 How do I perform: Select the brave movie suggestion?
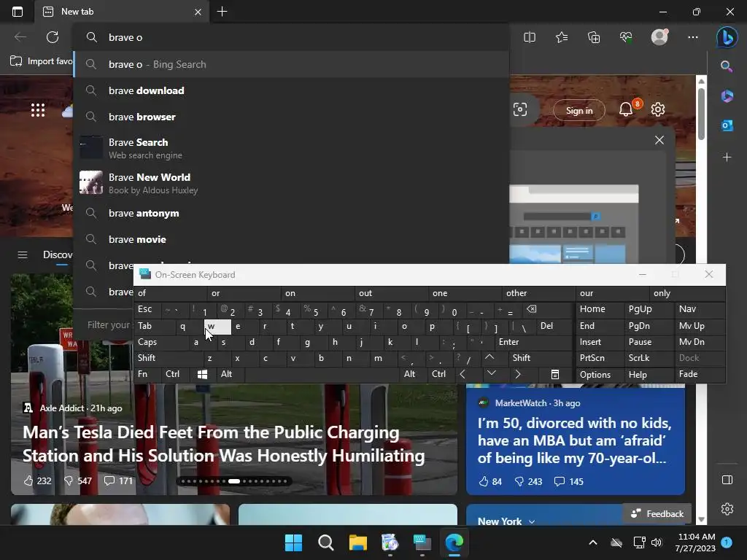[x=292, y=239]
